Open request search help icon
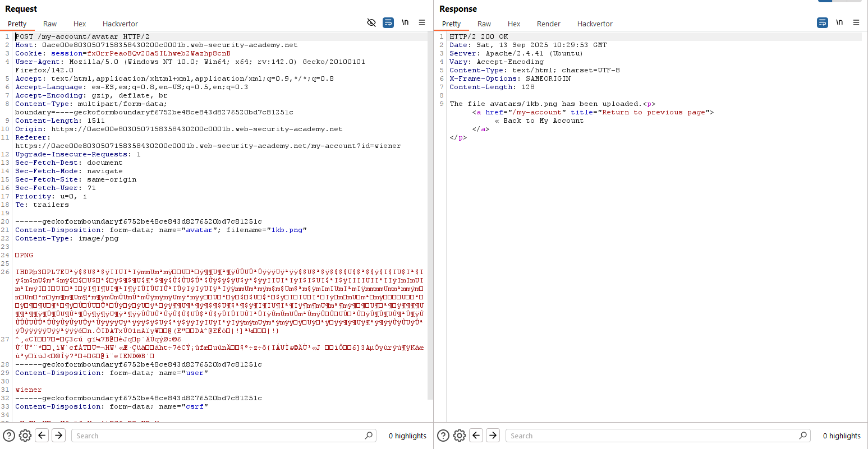The height and width of the screenshot is (449, 868). (9, 436)
